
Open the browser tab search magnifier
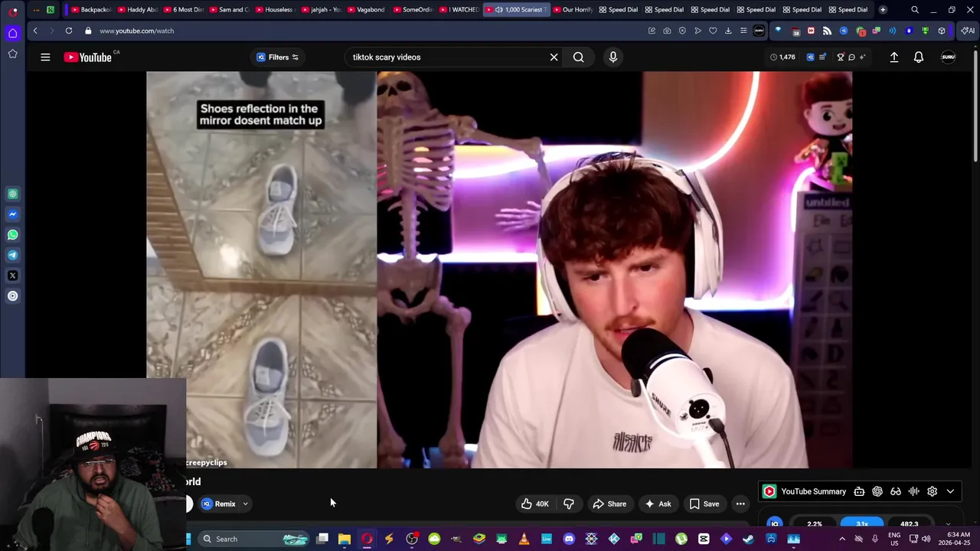(915, 9)
